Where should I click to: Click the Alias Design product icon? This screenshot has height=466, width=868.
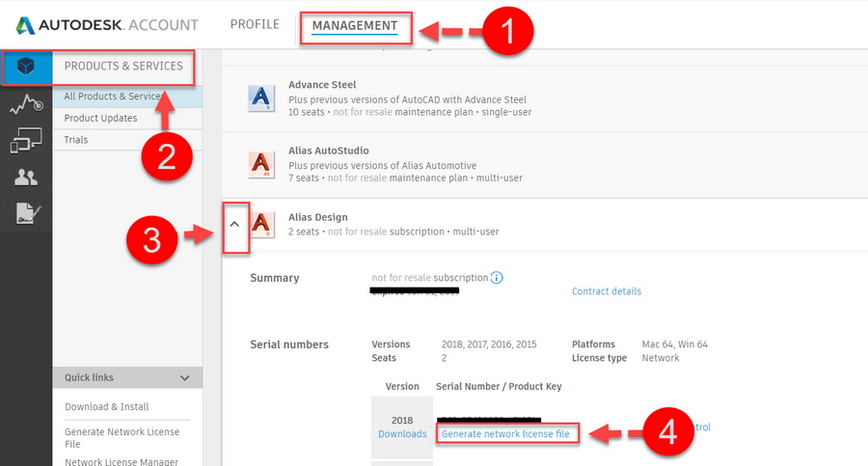(x=262, y=225)
